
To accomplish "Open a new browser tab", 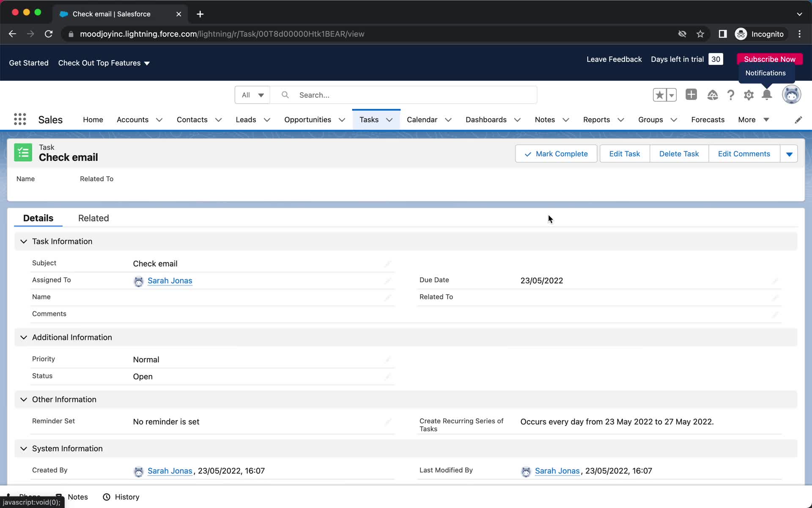I will click(200, 14).
